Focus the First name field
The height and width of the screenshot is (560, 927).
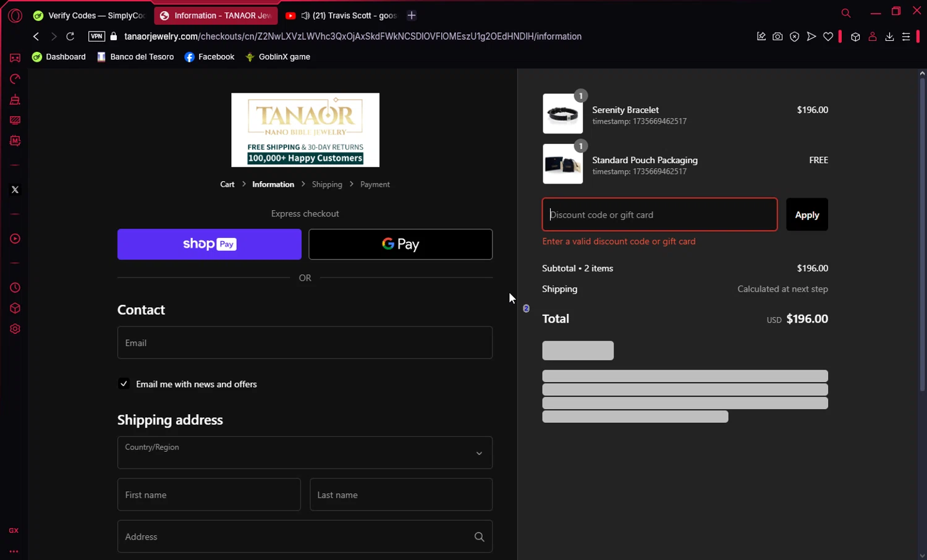(209, 494)
